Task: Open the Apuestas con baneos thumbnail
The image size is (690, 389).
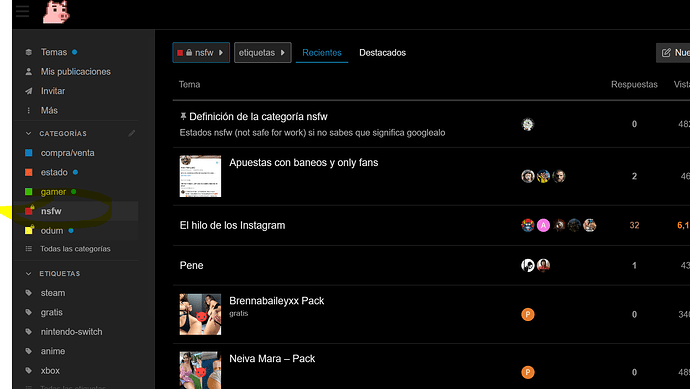Action: (200, 176)
